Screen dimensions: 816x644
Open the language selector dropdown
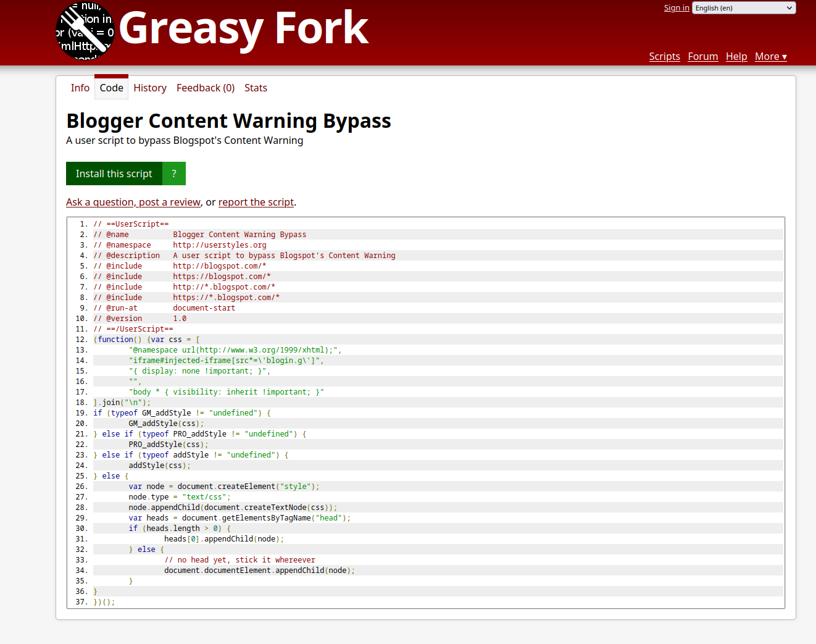pos(743,8)
